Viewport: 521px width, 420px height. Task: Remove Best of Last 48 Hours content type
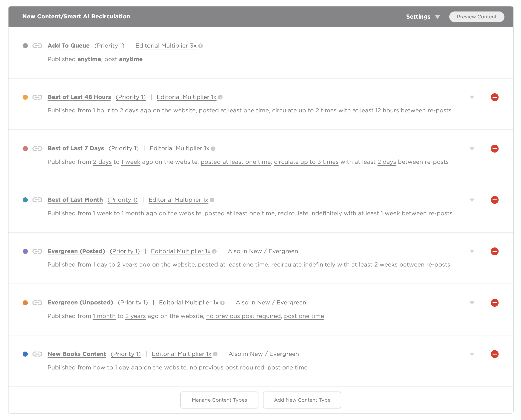click(495, 97)
